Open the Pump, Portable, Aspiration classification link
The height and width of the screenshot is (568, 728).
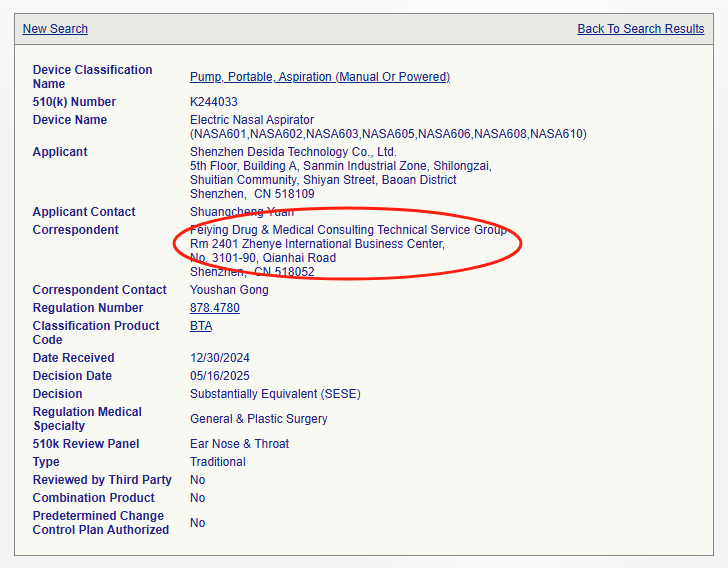tap(319, 77)
